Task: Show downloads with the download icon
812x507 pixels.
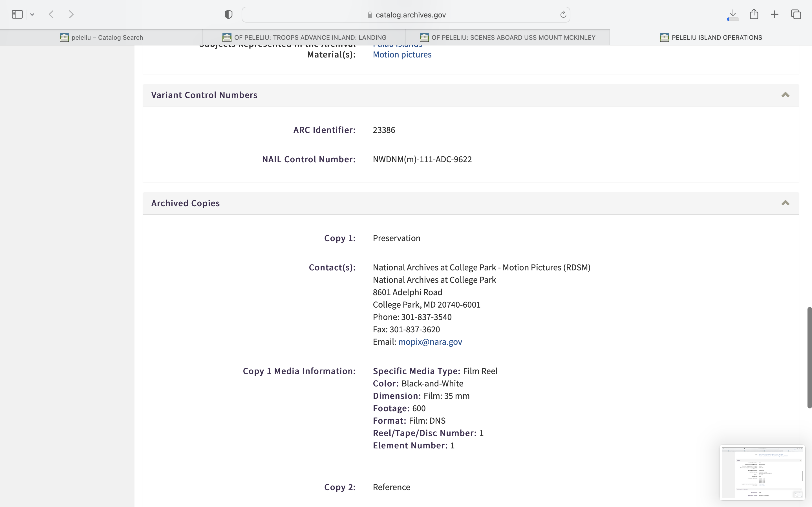Action: pyautogui.click(x=733, y=14)
